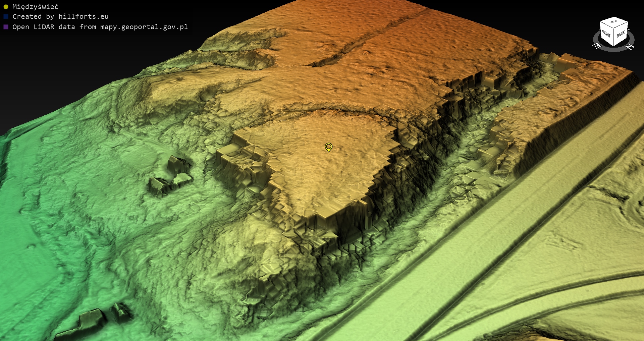Click the N compass letter by the cube
Viewport: 644px width, 341px height.
click(x=630, y=46)
